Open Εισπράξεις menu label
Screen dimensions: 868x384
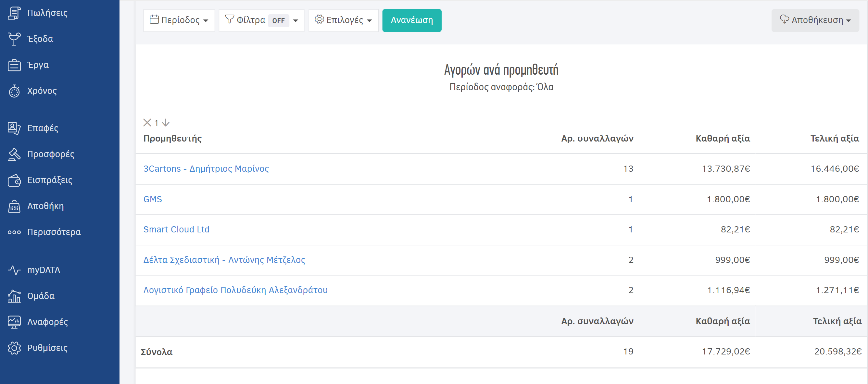pyautogui.click(x=50, y=180)
